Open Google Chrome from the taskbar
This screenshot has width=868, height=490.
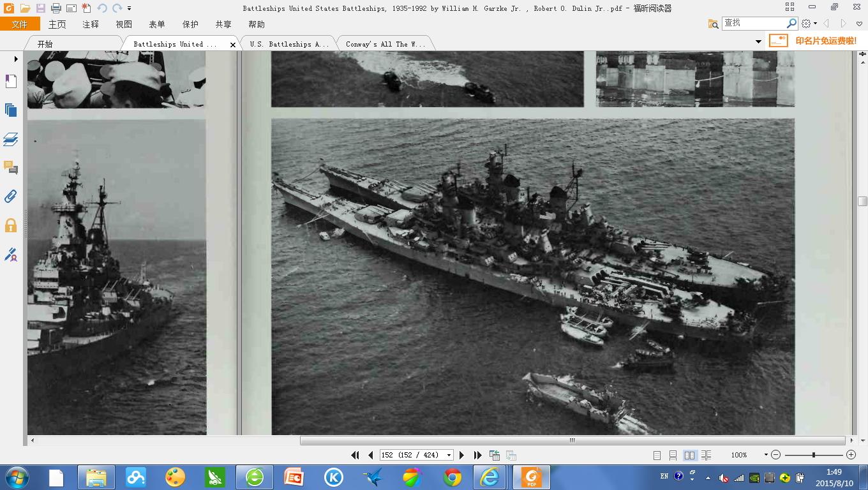point(453,477)
